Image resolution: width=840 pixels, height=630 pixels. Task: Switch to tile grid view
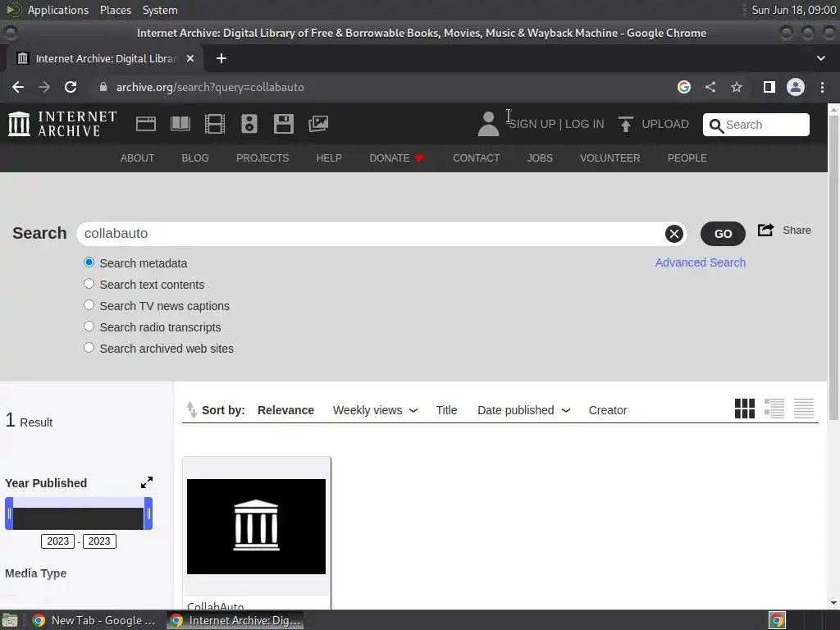tap(745, 409)
